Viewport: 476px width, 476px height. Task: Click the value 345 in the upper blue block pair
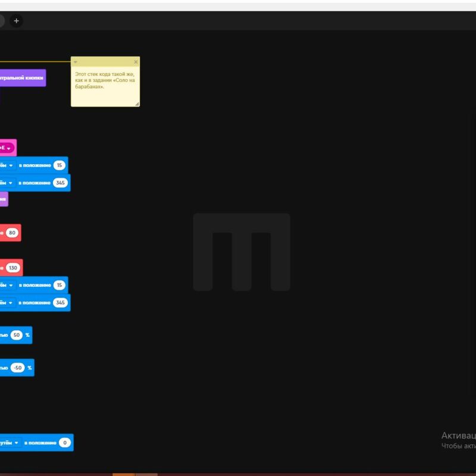59,183
